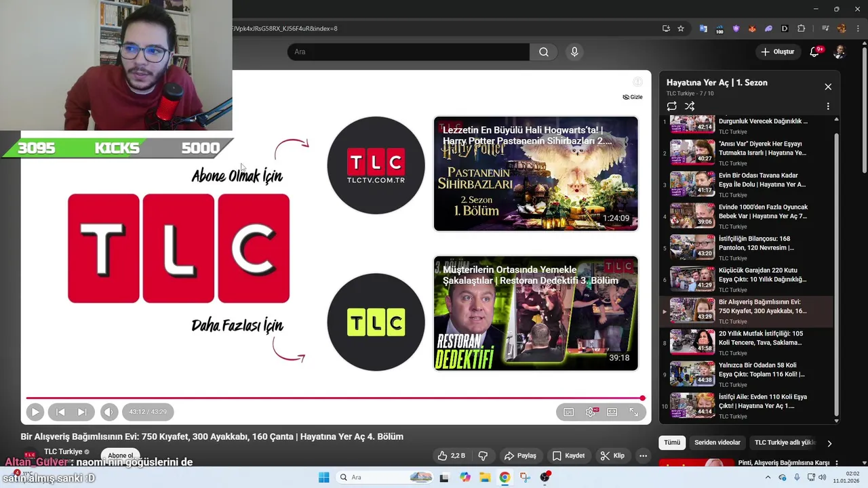The height and width of the screenshot is (488, 868).
Task: Click green TLC logo circle
Action: click(x=376, y=322)
